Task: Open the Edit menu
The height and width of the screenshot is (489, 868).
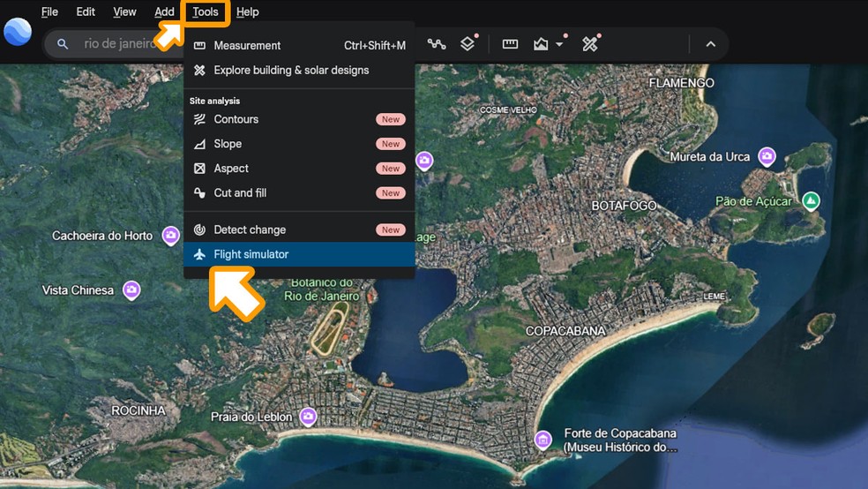Action: click(86, 11)
